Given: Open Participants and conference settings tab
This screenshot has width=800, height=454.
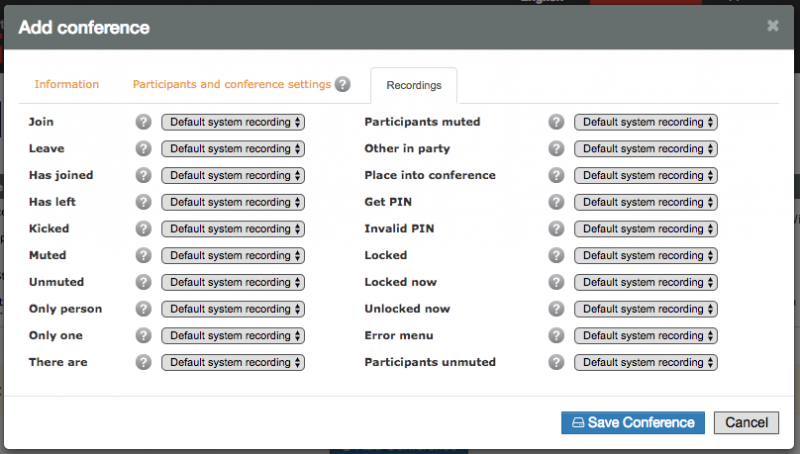Looking at the screenshot, I should click(232, 84).
